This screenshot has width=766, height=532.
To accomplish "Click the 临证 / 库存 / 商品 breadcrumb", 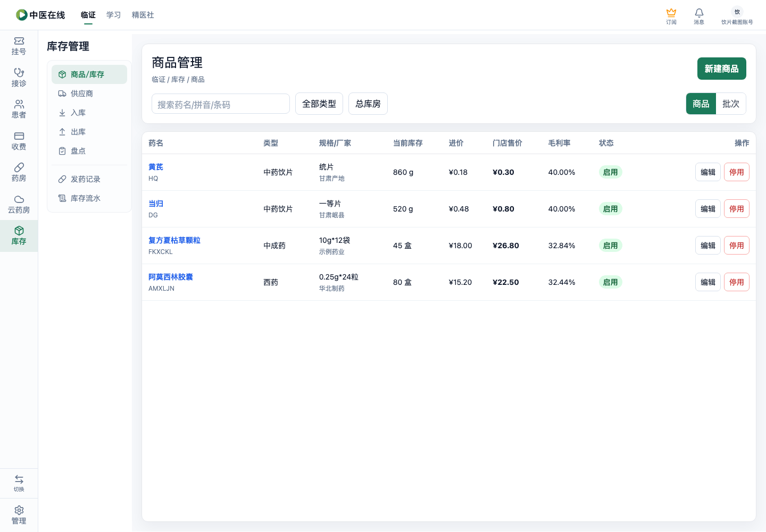I will coord(178,79).
